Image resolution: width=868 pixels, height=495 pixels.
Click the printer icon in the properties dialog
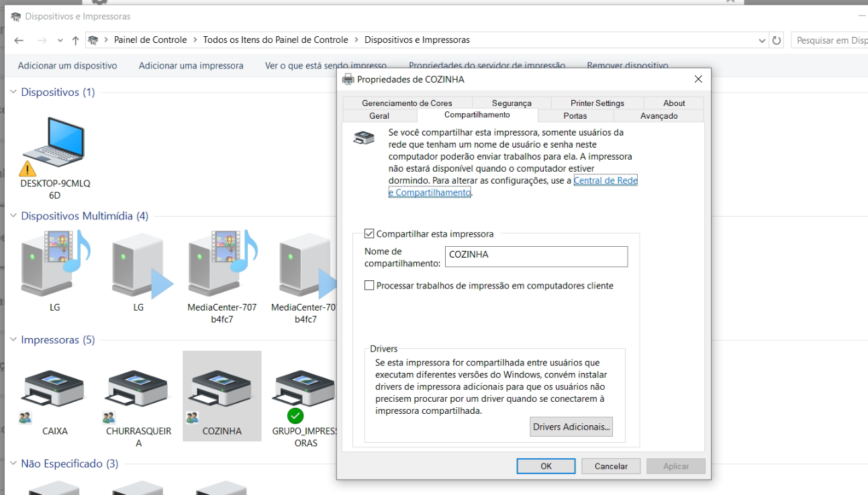tap(363, 137)
